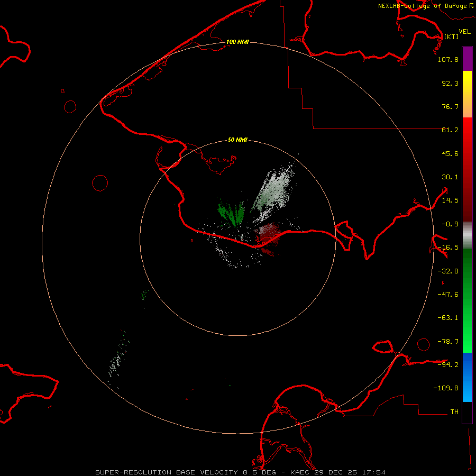This screenshot has width=476, height=476.
Task: Click the 14.5 velocity scale value
Action: (450, 200)
